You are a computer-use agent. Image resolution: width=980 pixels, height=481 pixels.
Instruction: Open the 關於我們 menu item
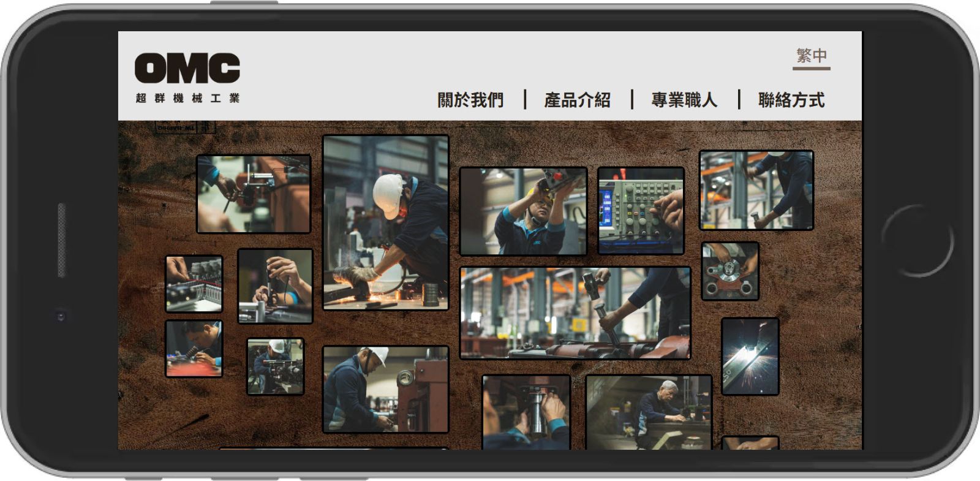coord(470,100)
